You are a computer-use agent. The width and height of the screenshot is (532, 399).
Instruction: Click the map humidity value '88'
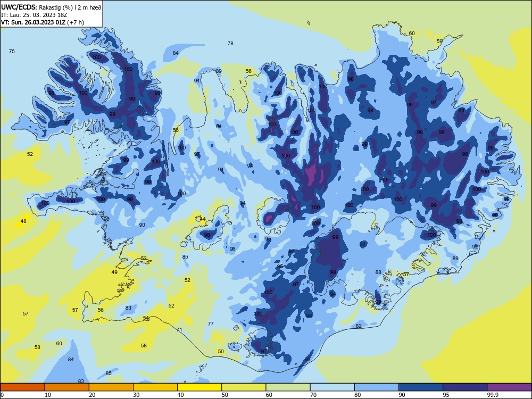pos(378,272)
